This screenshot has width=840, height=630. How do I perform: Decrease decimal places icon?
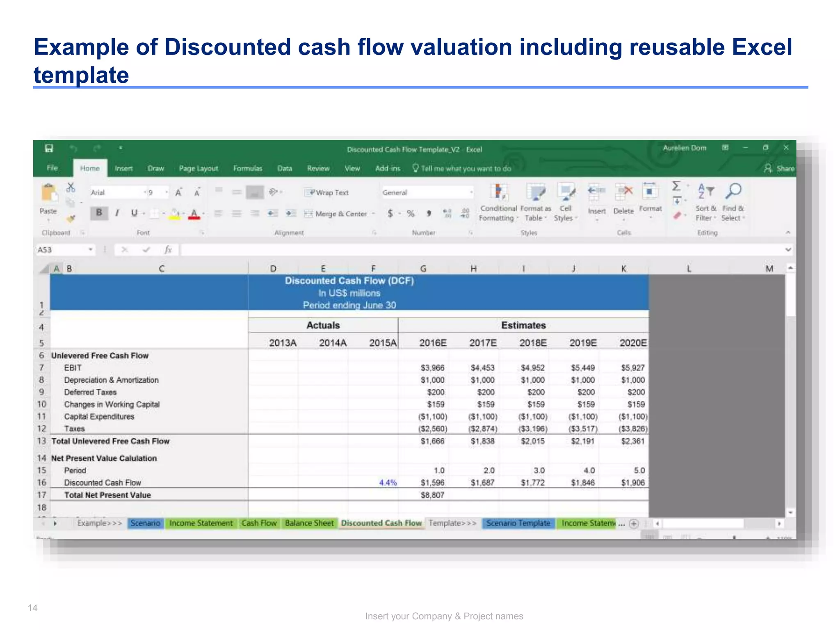click(x=465, y=213)
